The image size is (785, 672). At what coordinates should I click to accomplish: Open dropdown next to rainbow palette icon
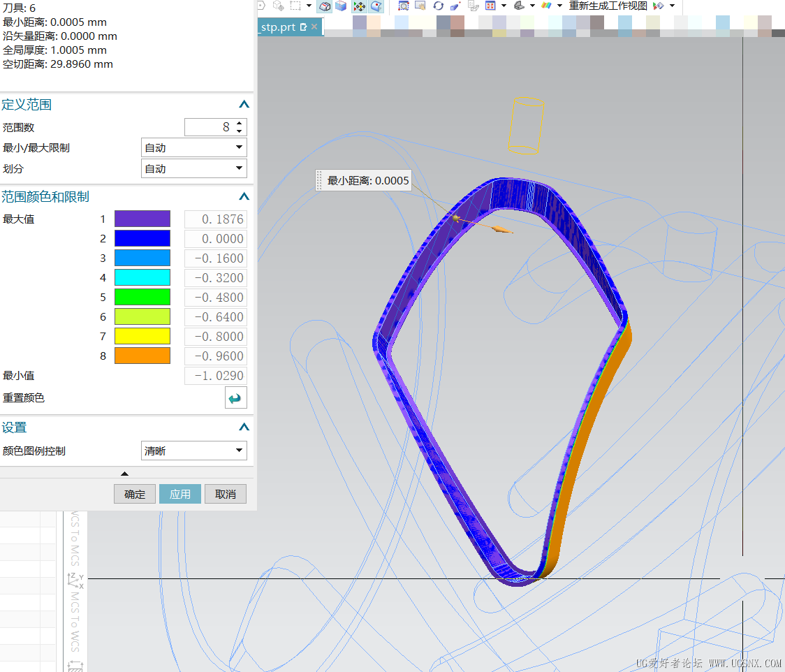(x=559, y=6)
